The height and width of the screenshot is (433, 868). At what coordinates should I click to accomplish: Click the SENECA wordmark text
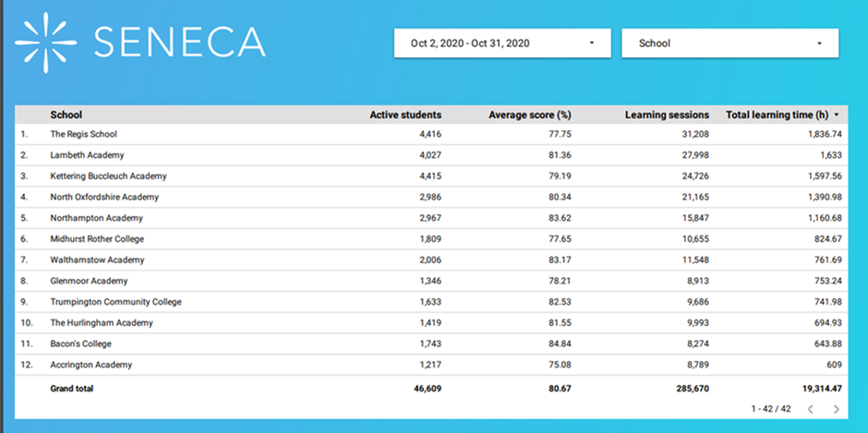coord(179,42)
